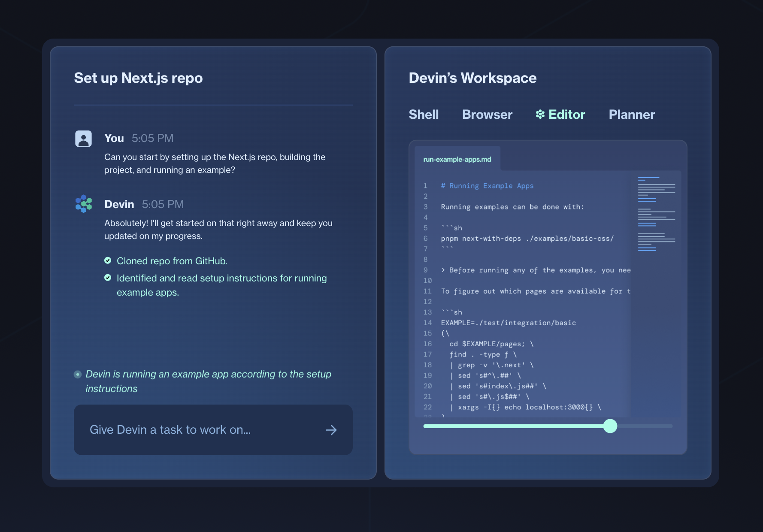Click line 'To figure out which pages are available'
This screenshot has width=763, height=532.
[536, 291]
